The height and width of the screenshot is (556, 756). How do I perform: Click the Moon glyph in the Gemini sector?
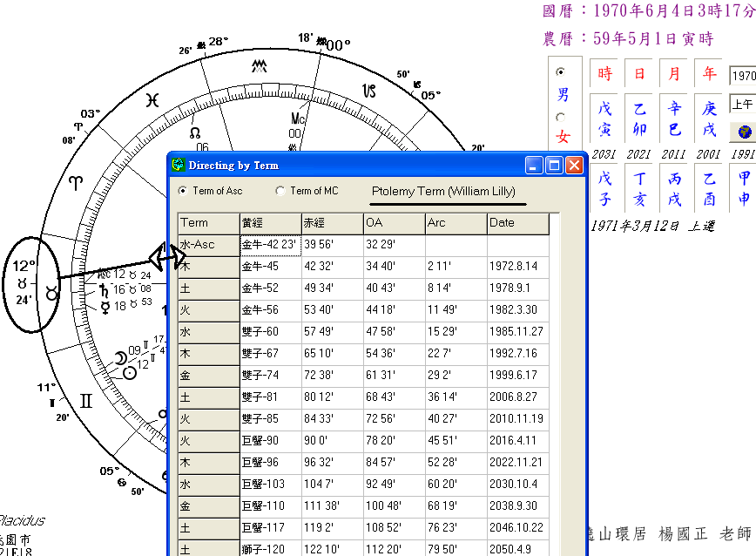click(x=120, y=357)
